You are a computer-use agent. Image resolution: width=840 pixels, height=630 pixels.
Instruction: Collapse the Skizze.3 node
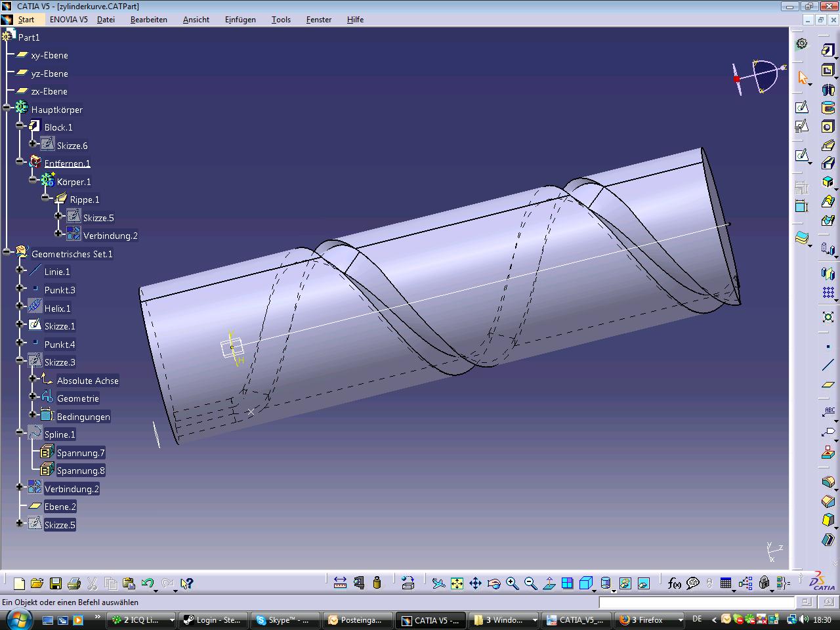click(x=20, y=360)
